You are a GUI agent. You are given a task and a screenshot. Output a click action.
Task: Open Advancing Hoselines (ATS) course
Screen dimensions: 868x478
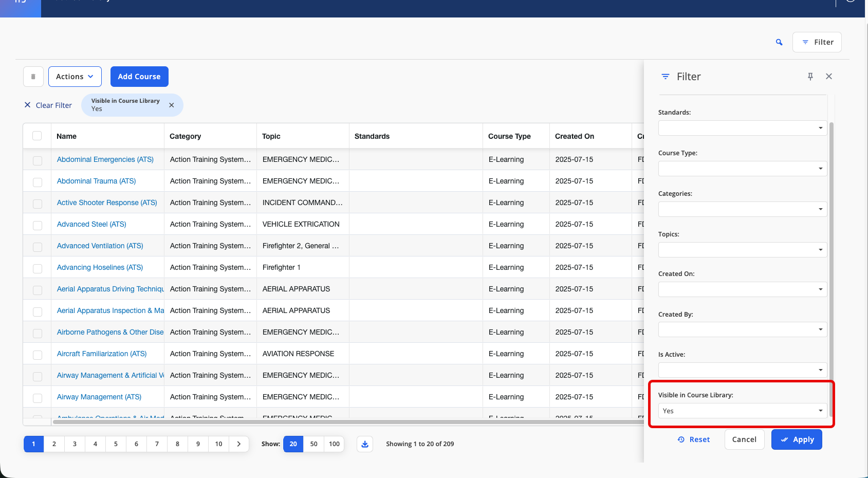[x=100, y=267]
